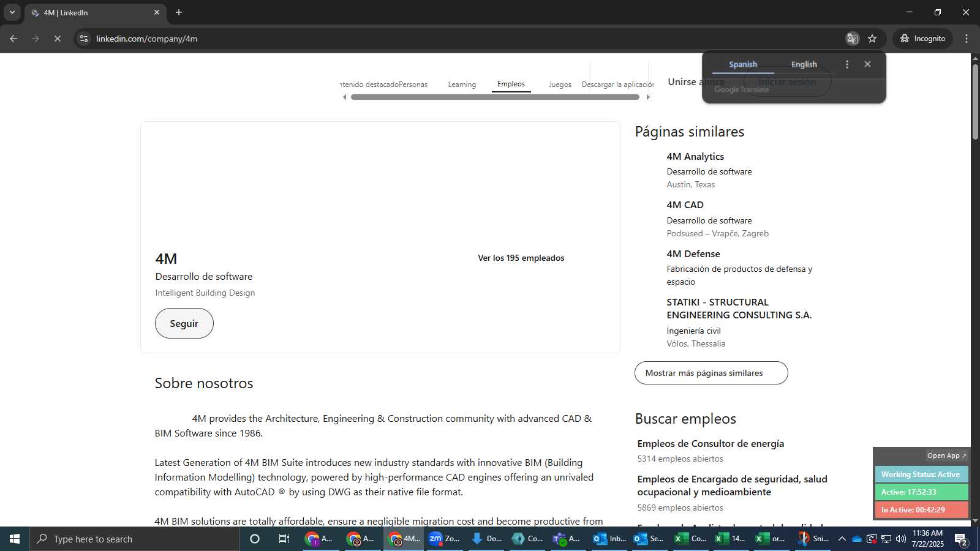
Task: Open the Chrome three-dot menu
Action: pos(967,39)
